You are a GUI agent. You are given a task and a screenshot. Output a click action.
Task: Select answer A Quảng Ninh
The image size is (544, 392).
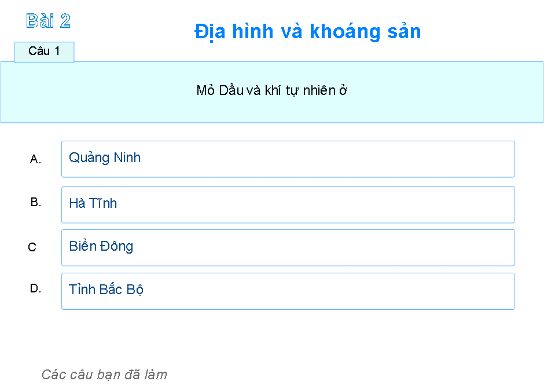[x=288, y=159]
